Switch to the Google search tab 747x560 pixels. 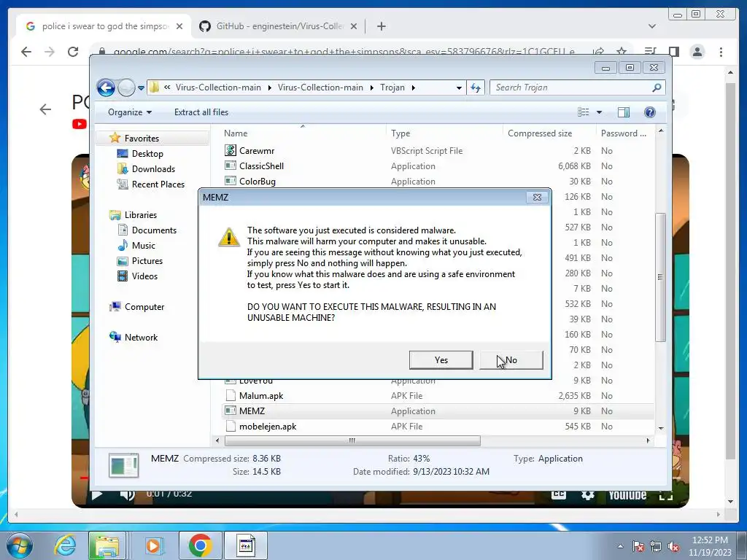(105, 26)
